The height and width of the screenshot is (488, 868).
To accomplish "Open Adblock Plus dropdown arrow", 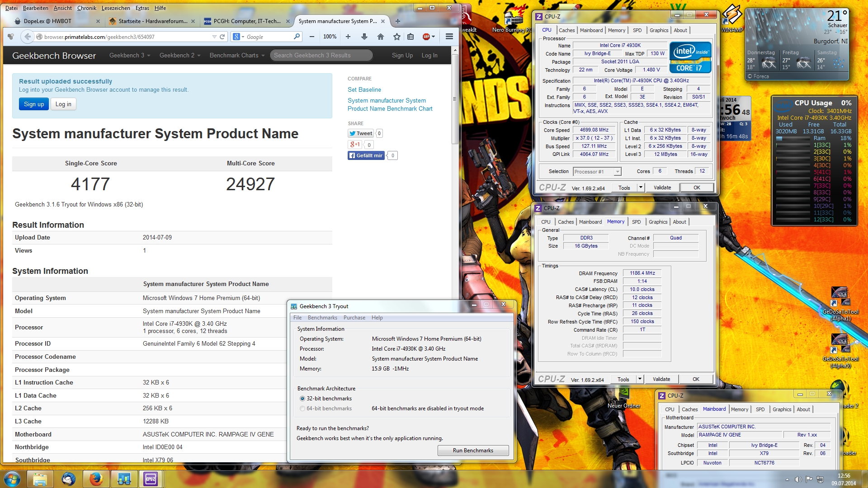I will (434, 37).
